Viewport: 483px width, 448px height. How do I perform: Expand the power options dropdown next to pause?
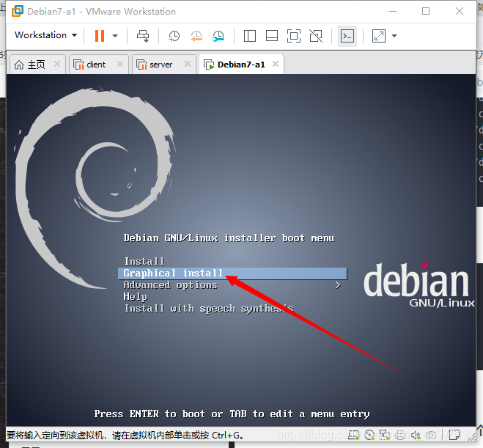tap(115, 36)
